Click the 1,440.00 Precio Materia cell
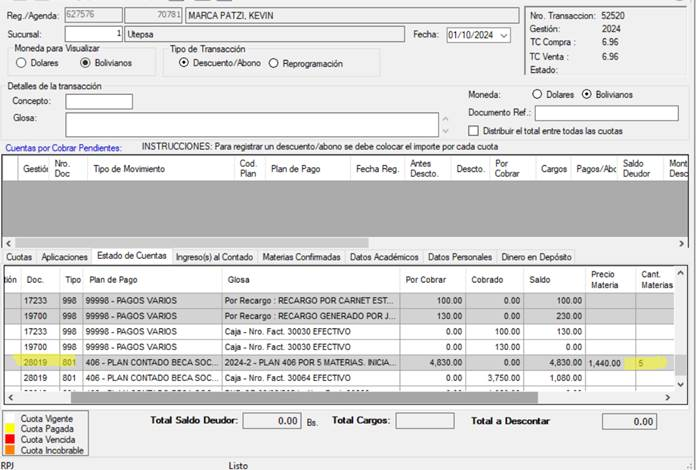696x470 pixels. (610, 363)
